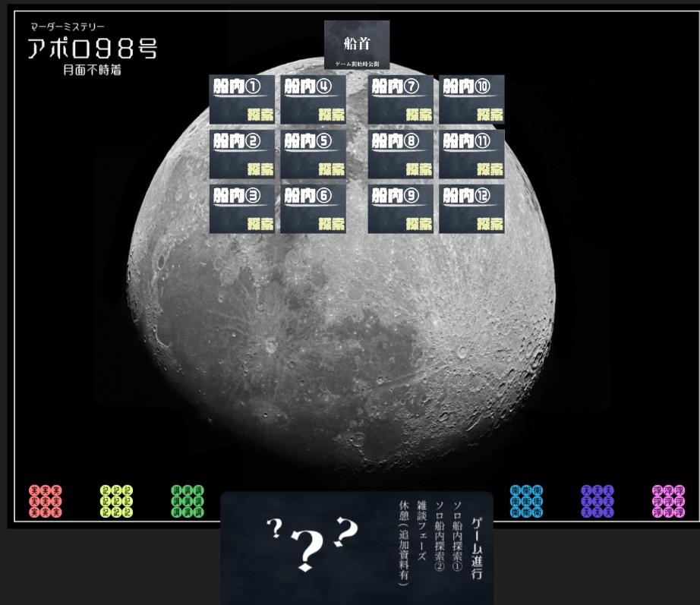Open the 船内④ search card
The width and height of the screenshot is (700, 605).
click(314, 99)
